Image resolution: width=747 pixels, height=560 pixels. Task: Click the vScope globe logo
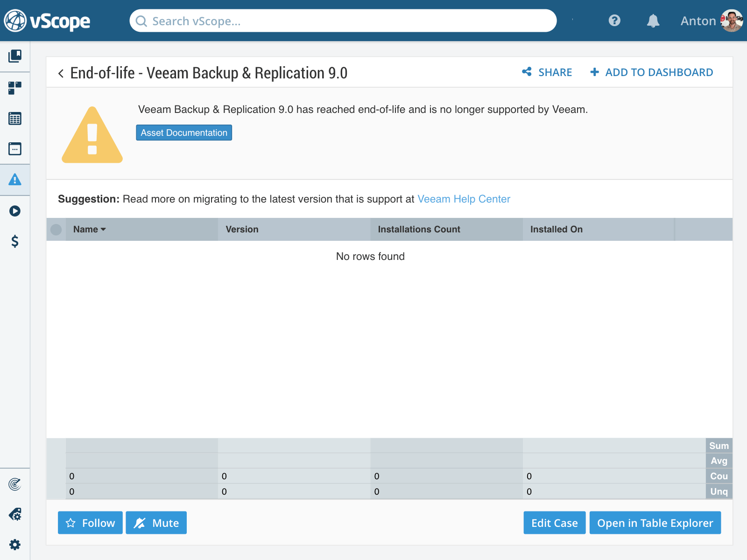pyautogui.click(x=15, y=21)
